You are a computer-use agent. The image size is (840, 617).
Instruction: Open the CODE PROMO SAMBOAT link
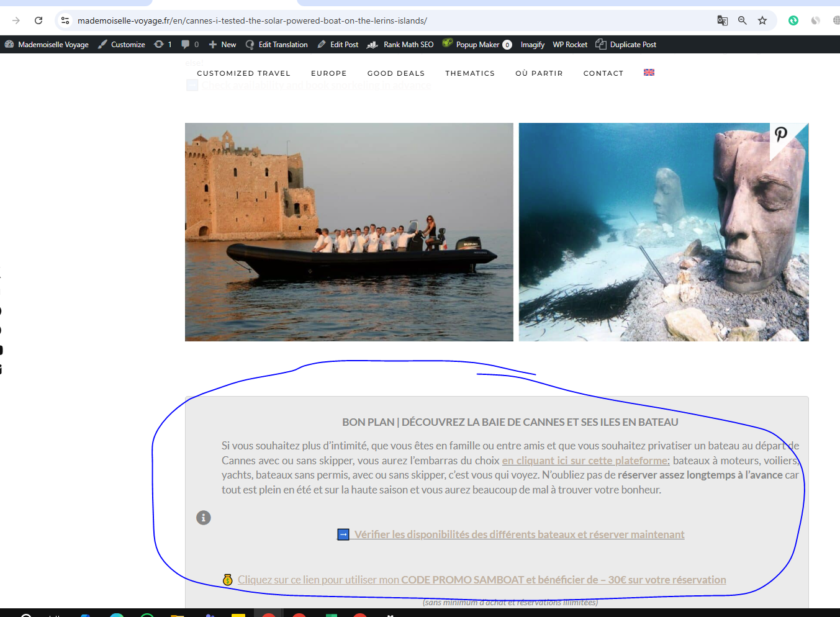[482, 580]
